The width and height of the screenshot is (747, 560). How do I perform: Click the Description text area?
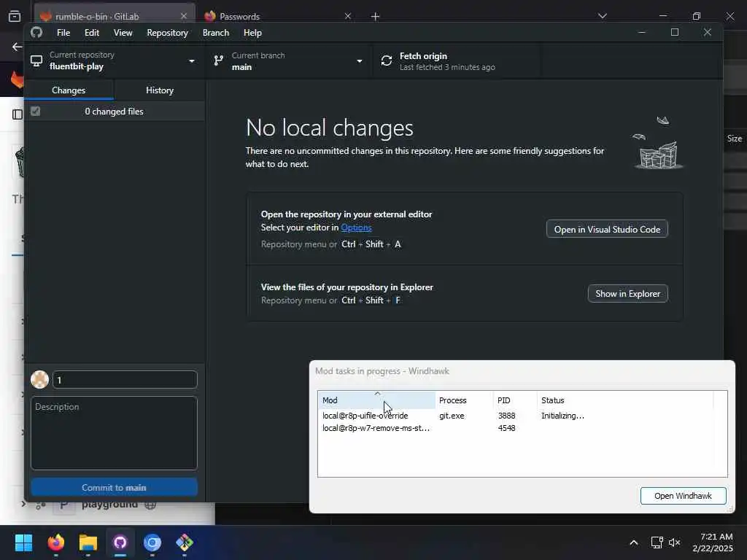click(x=114, y=433)
